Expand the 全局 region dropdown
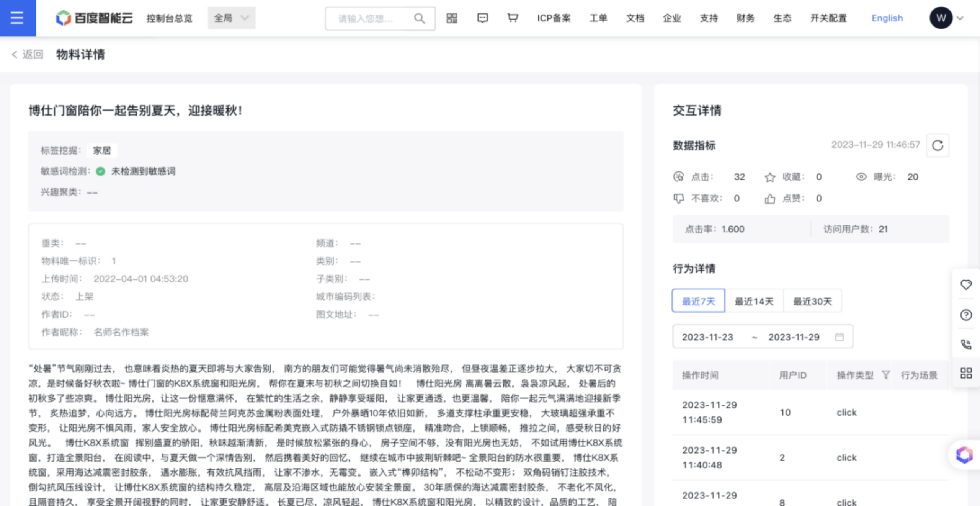Screen dimensions: 980x506 232,18
